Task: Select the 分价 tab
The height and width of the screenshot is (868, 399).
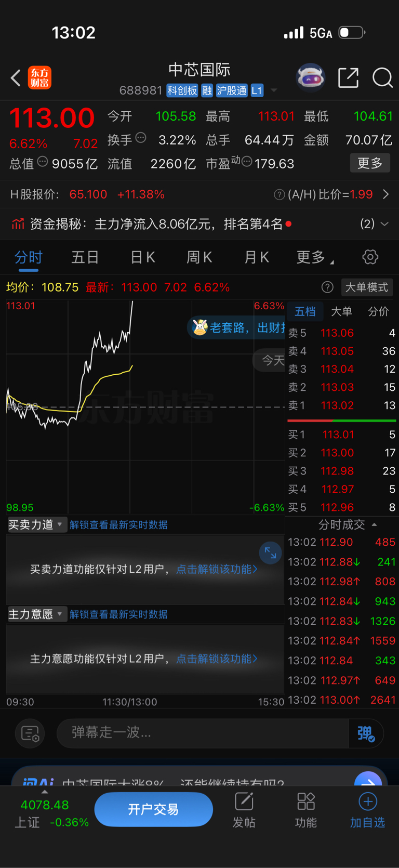Action: point(378,311)
